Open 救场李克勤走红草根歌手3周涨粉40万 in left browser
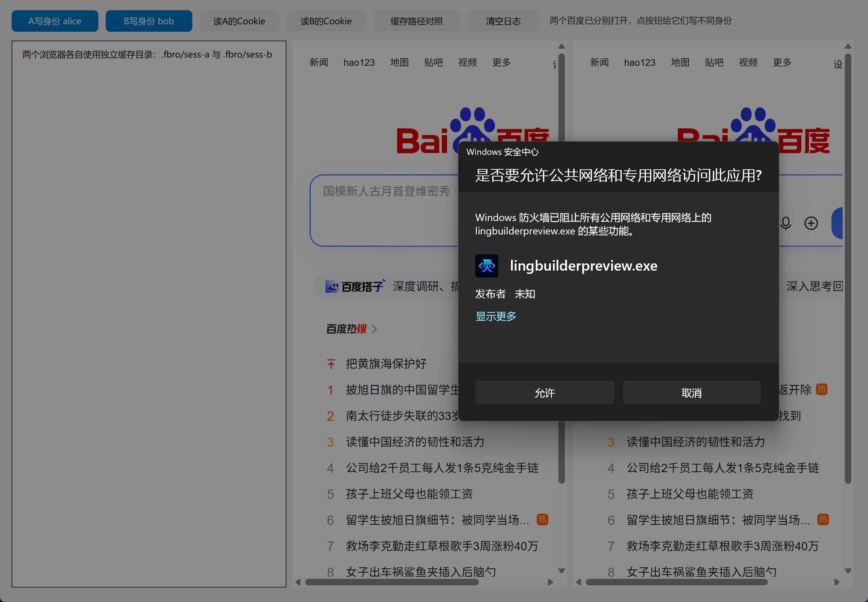 click(442, 546)
